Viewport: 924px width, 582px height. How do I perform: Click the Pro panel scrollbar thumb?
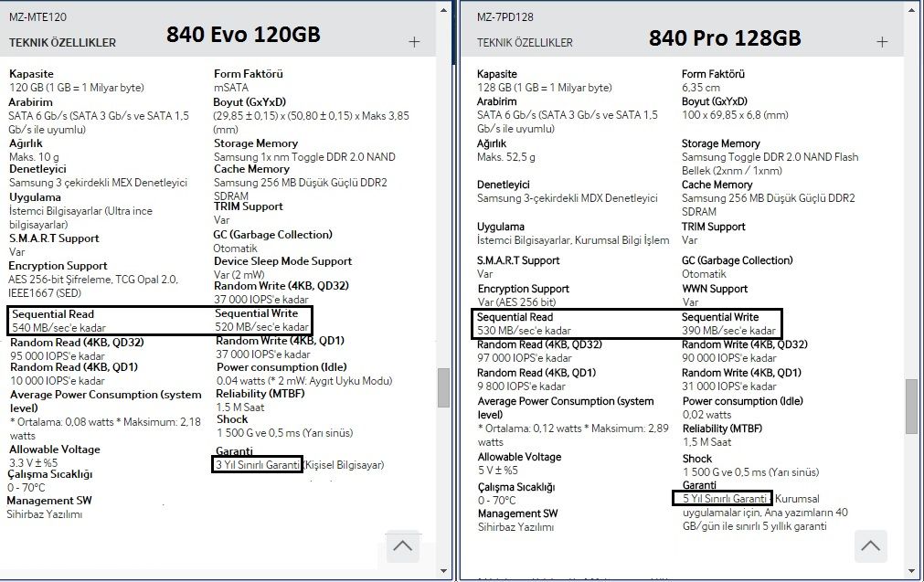(911, 406)
